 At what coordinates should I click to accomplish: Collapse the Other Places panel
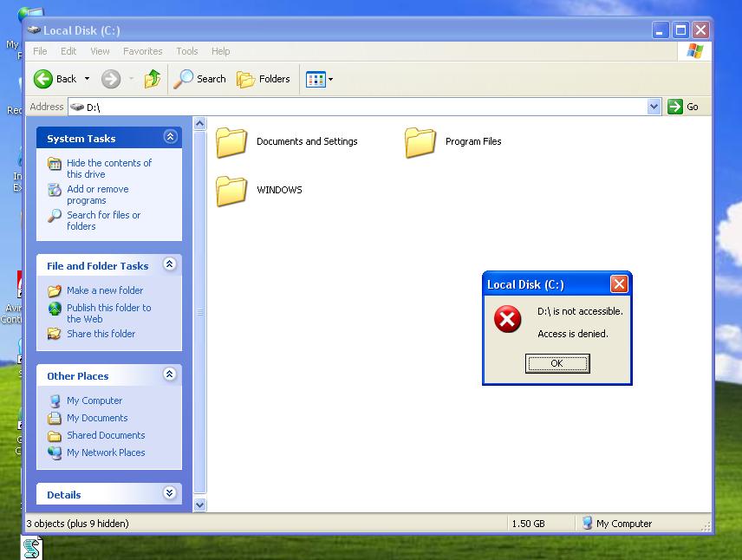click(169, 374)
